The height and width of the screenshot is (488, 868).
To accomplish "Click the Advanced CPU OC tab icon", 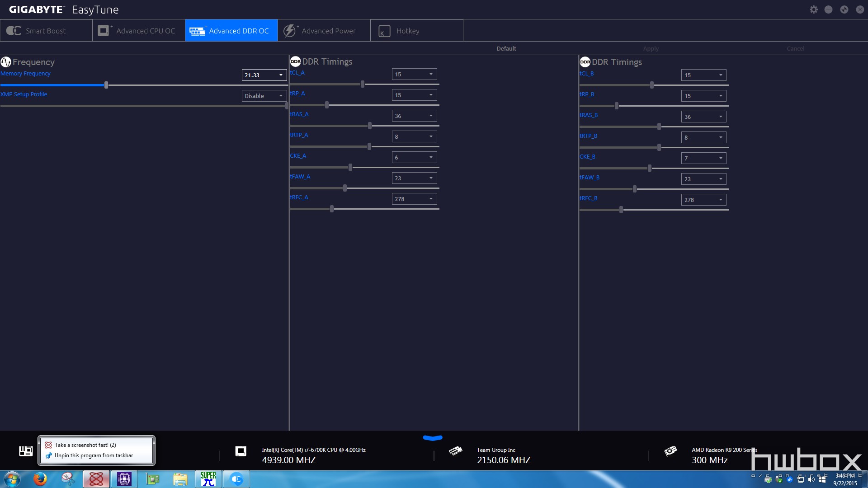I will (105, 30).
